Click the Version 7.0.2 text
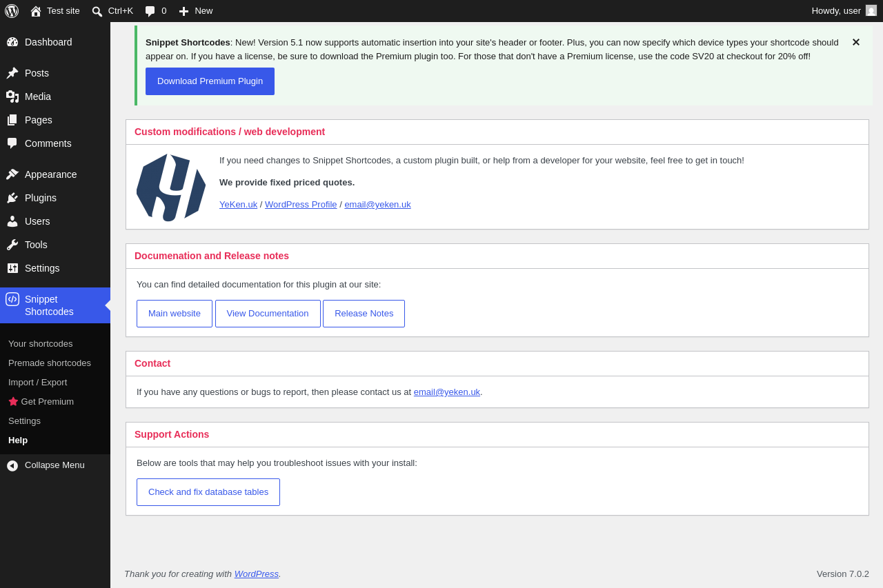 [843, 574]
